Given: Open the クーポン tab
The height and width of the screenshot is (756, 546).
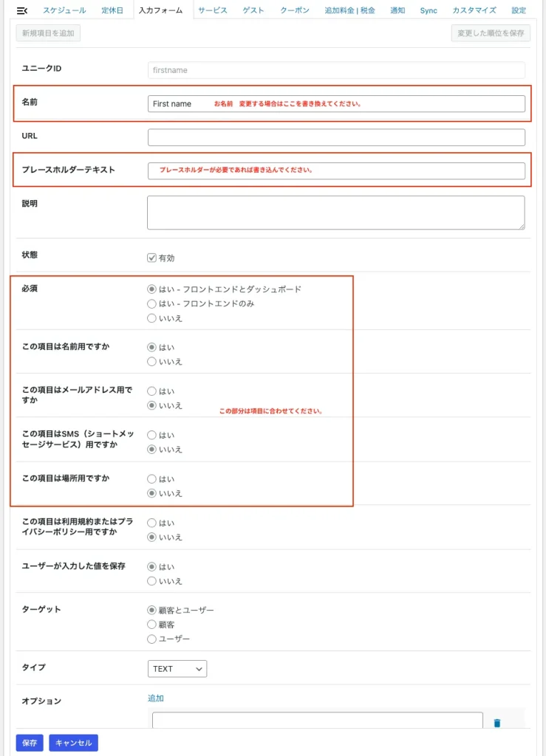Looking at the screenshot, I should (295, 10).
